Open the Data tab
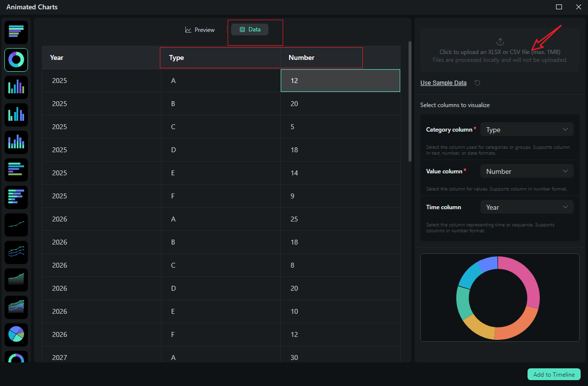The image size is (588, 386). 249,29
